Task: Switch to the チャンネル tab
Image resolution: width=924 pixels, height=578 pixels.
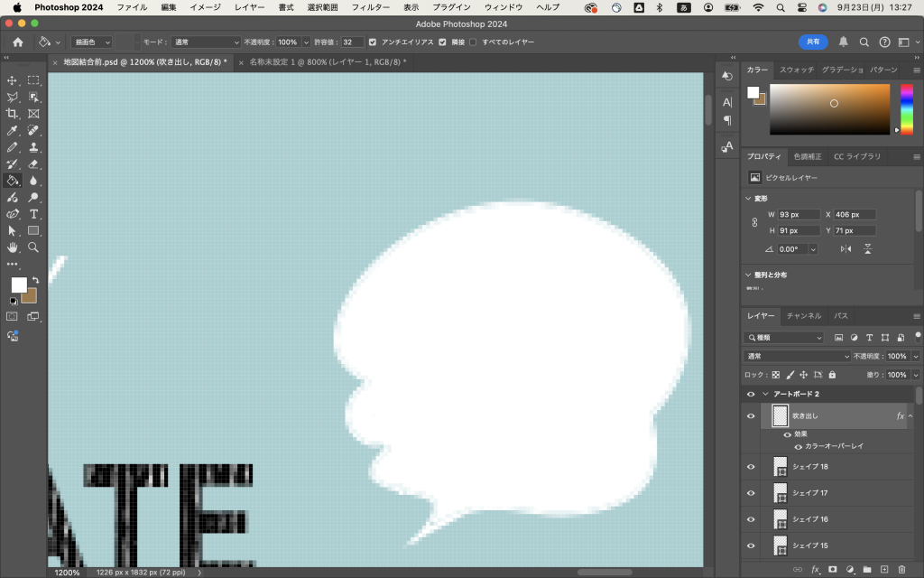Action: [x=803, y=316]
